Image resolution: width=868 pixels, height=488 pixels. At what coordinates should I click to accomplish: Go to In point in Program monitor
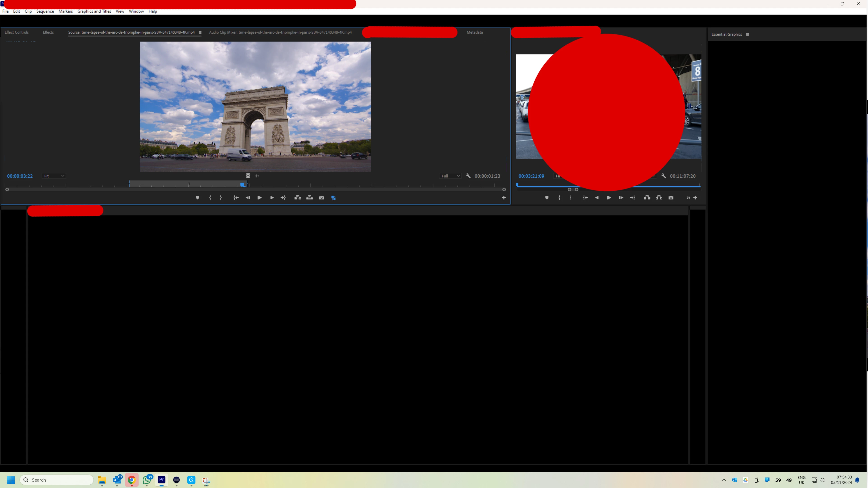(585, 198)
